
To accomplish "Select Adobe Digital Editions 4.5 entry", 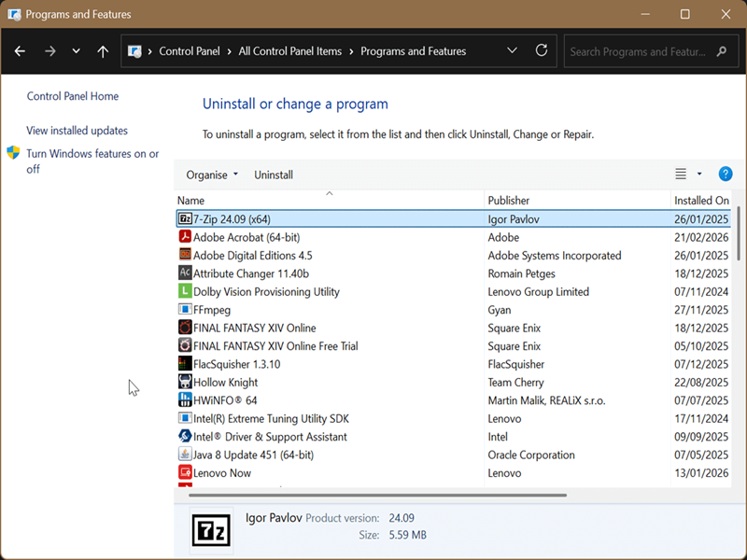I will click(x=253, y=255).
